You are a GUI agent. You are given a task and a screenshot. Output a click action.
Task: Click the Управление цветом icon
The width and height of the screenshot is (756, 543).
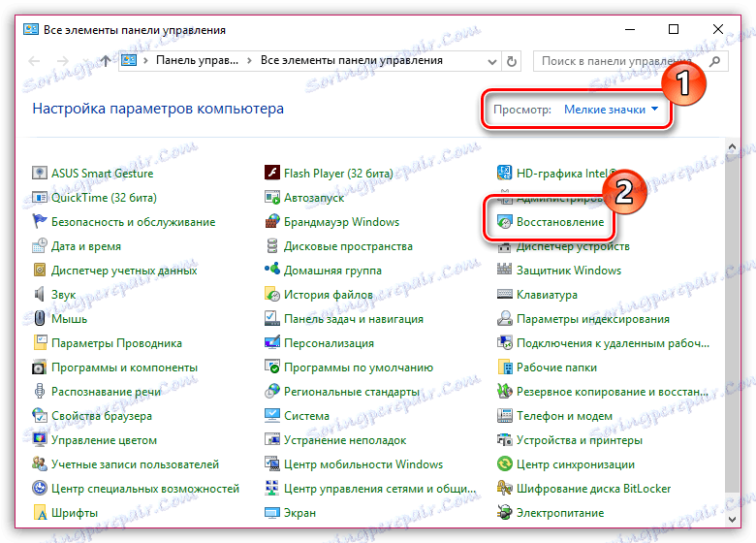pyautogui.click(x=39, y=440)
